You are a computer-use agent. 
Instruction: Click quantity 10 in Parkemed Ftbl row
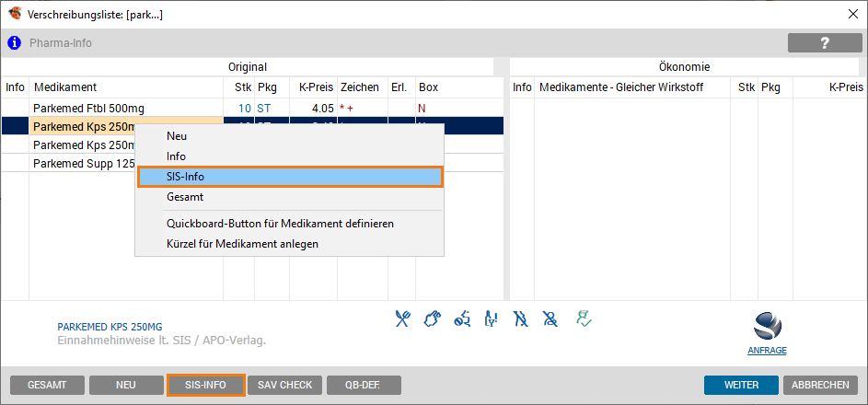pyautogui.click(x=245, y=109)
